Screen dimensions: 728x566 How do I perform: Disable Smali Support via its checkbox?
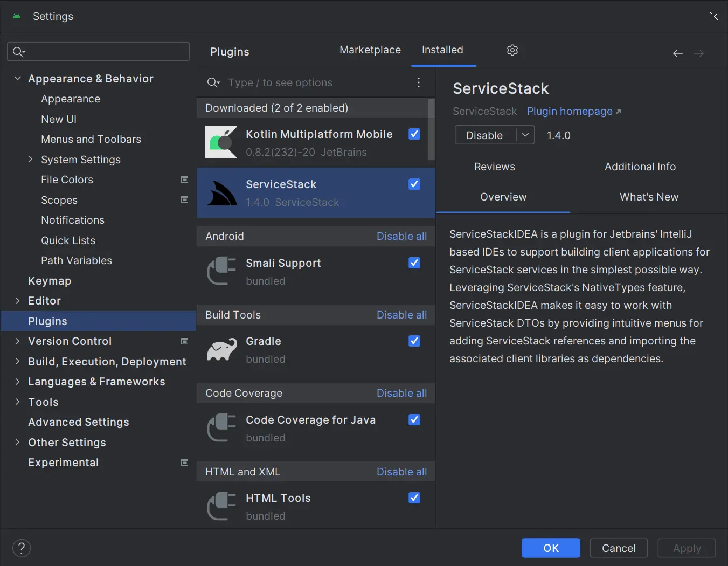414,263
